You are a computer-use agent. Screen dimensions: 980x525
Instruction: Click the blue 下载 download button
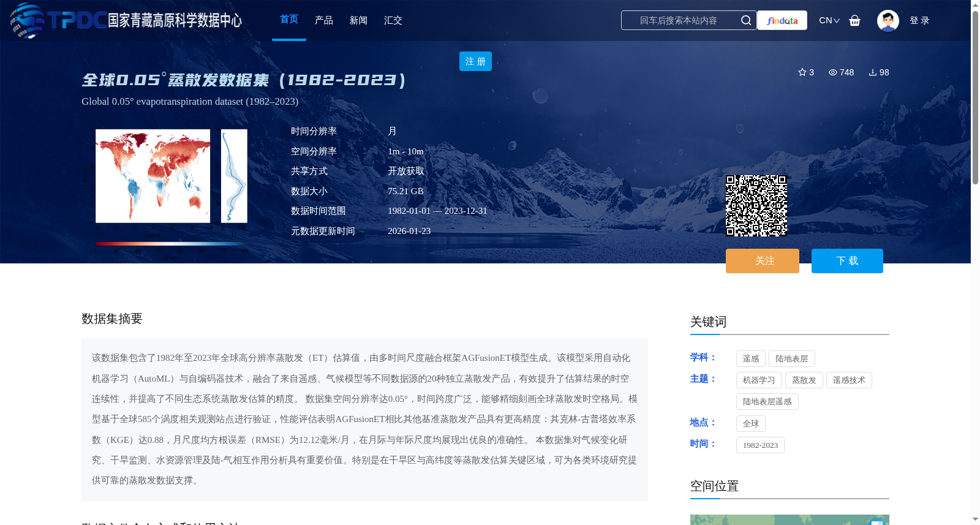[847, 261]
